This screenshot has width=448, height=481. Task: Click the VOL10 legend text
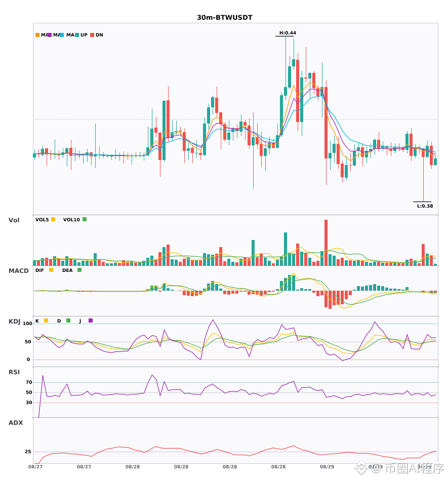(71, 220)
